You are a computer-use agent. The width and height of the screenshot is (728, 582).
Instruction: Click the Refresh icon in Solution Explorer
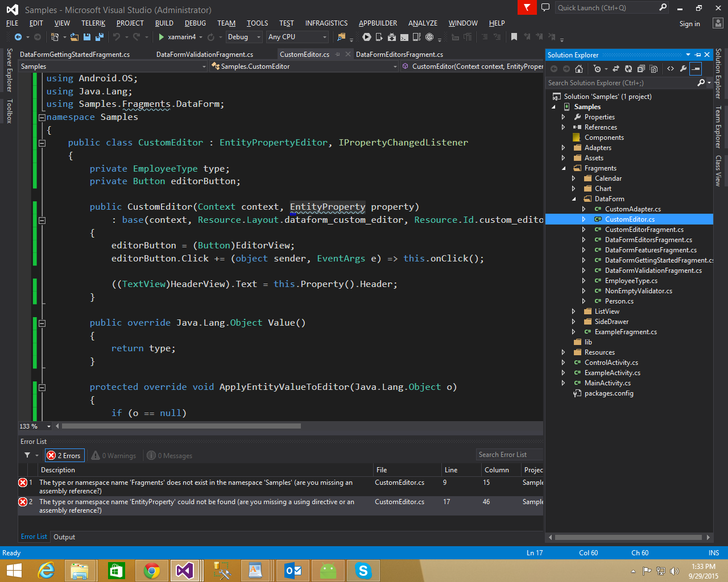tap(628, 69)
